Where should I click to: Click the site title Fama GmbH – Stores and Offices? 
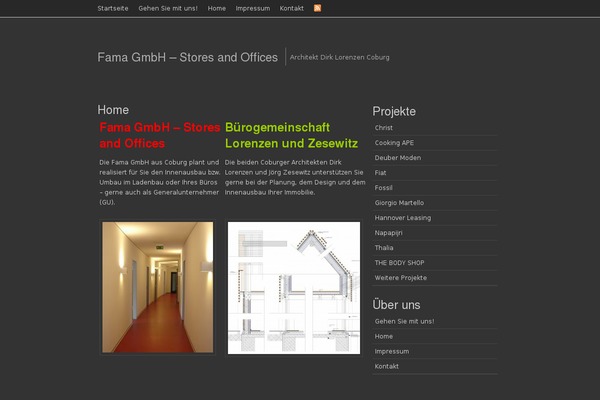(x=188, y=57)
